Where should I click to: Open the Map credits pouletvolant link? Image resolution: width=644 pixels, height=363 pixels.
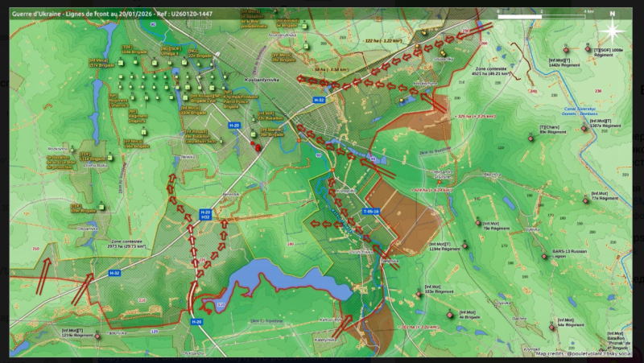[583, 353]
